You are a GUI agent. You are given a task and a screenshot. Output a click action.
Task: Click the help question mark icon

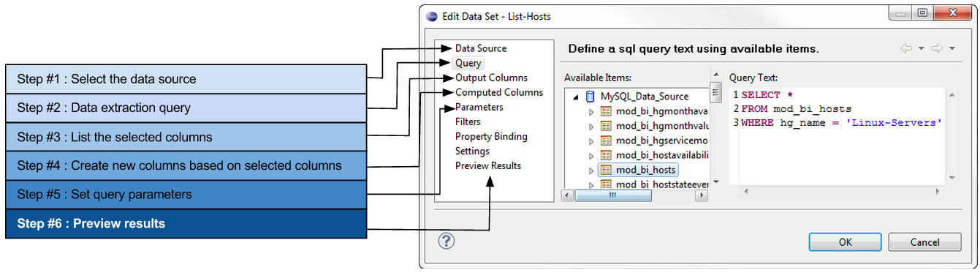click(447, 241)
